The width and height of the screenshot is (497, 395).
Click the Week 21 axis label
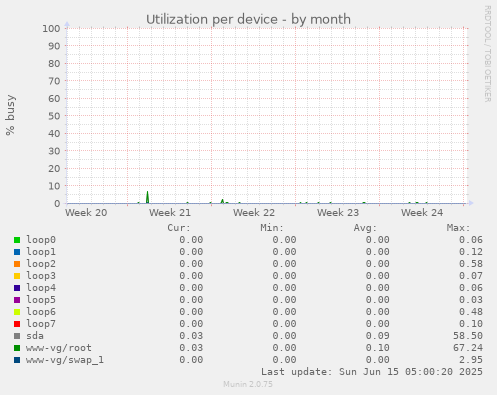[170, 213]
